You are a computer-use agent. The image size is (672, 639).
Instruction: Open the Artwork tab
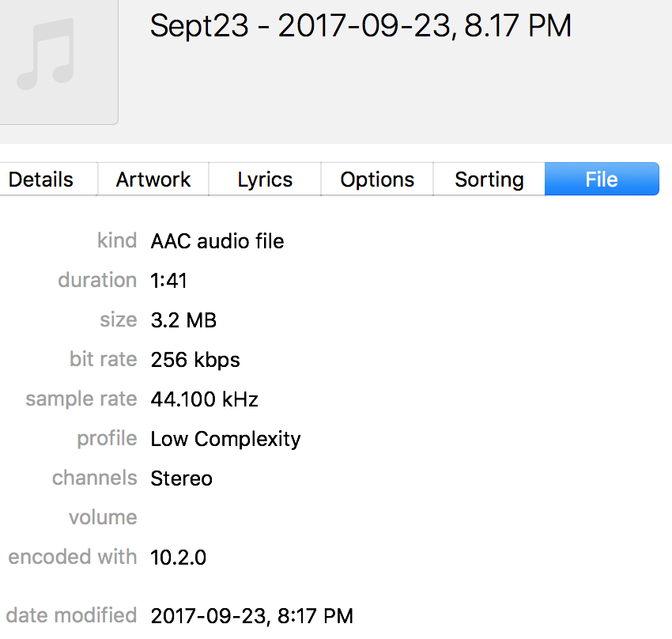tap(153, 180)
